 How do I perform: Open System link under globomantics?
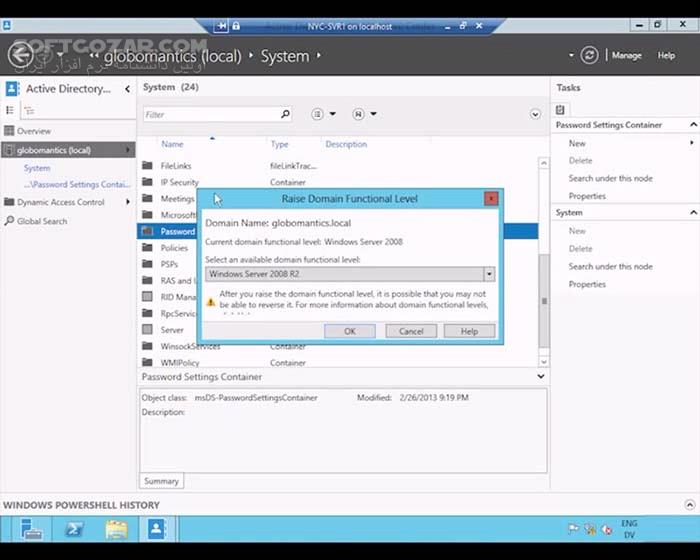click(x=37, y=168)
